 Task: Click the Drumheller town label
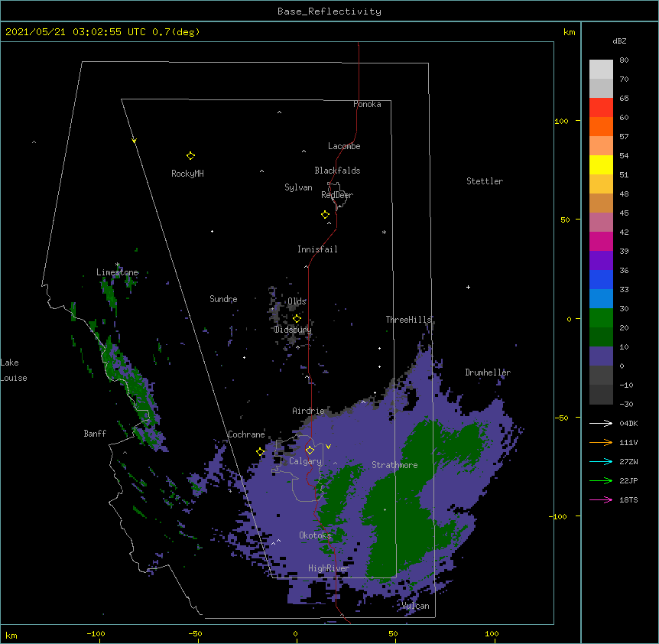pos(488,372)
